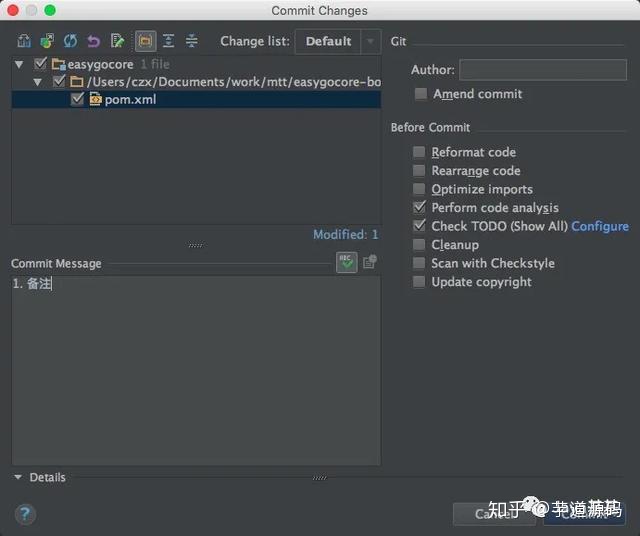Disable the Check TODO checkbox
640x536 pixels.
click(x=419, y=226)
